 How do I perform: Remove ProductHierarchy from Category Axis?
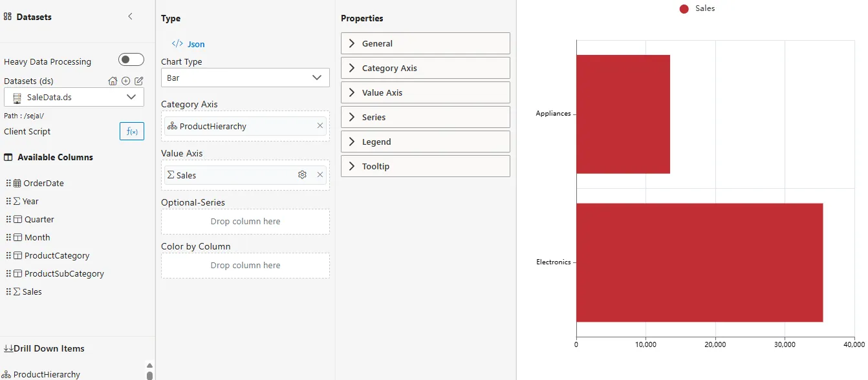pos(320,125)
